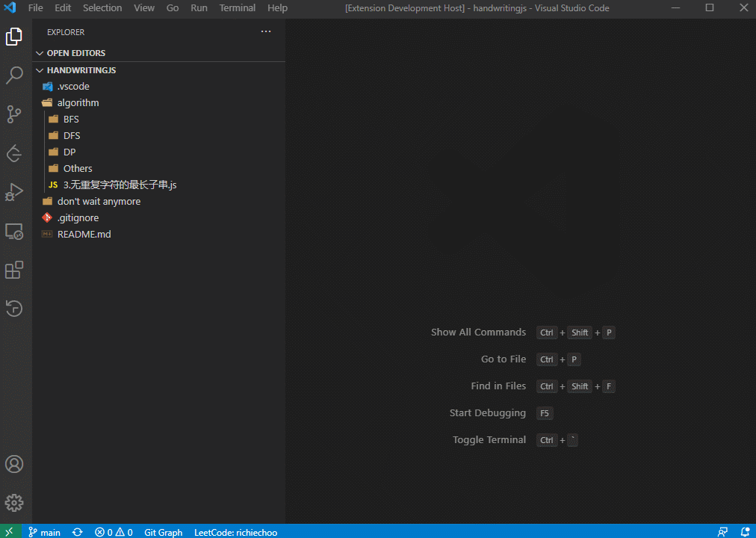Close the VS Code window
Viewport: 756px width, 538px height.
point(744,7)
